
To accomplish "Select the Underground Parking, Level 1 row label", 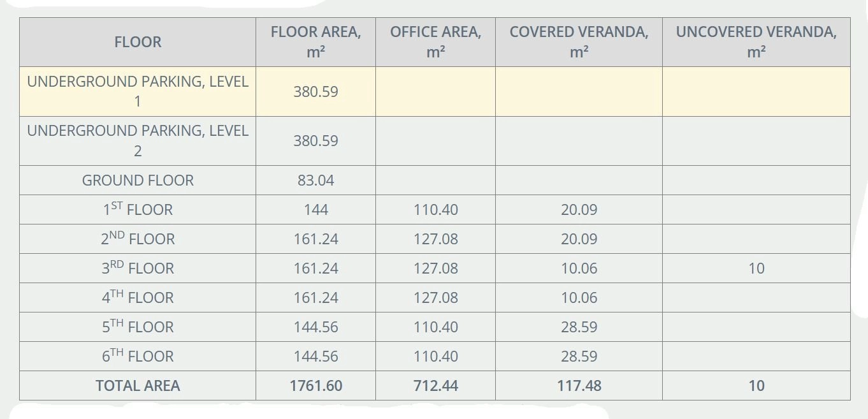I will (138, 91).
